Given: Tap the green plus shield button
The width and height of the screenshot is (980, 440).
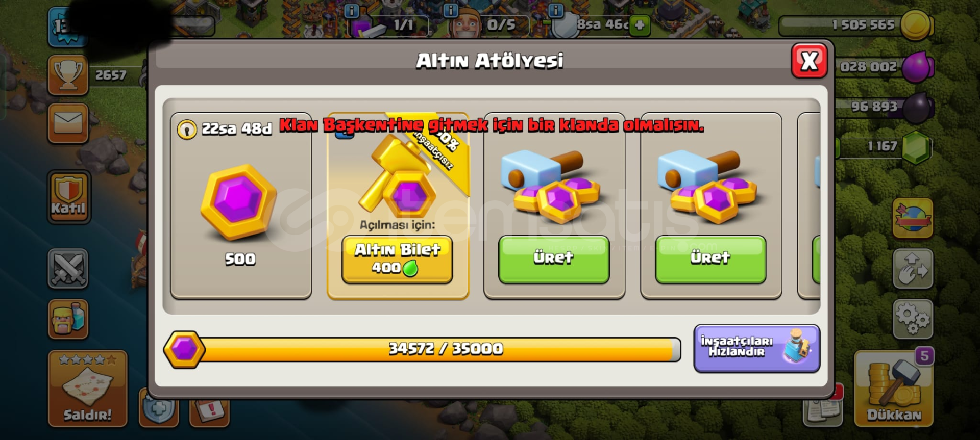Looking at the screenshot, I should [x=640, y=25].
